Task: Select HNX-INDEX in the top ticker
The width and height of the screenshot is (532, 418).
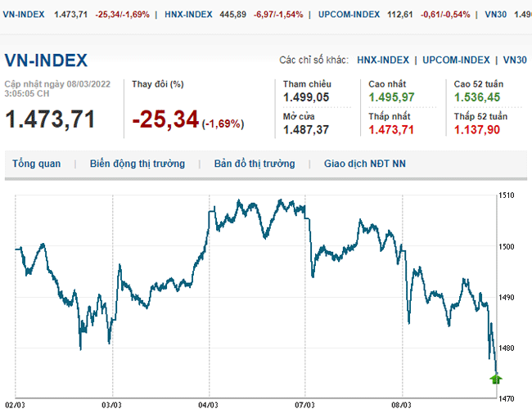Action: (x=188, y=14)
